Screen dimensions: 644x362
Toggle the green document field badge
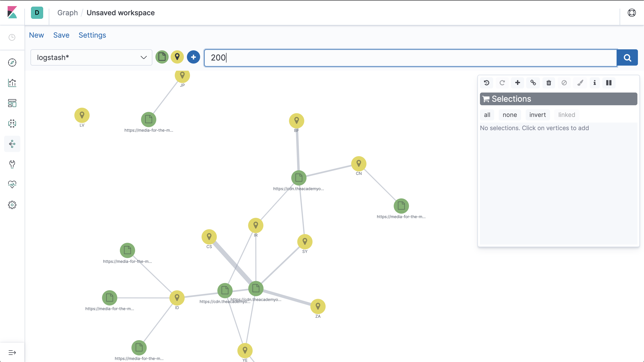pos(162,57)
